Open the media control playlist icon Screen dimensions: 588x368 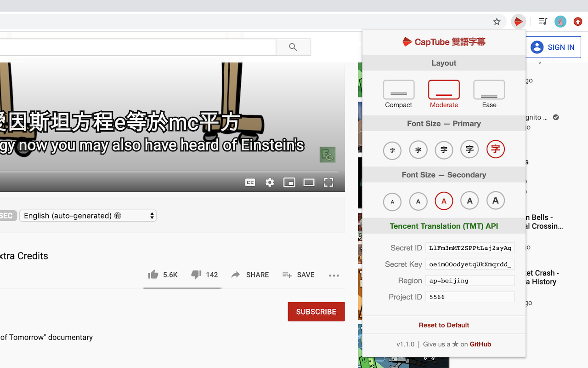click(x=543, y=21)
